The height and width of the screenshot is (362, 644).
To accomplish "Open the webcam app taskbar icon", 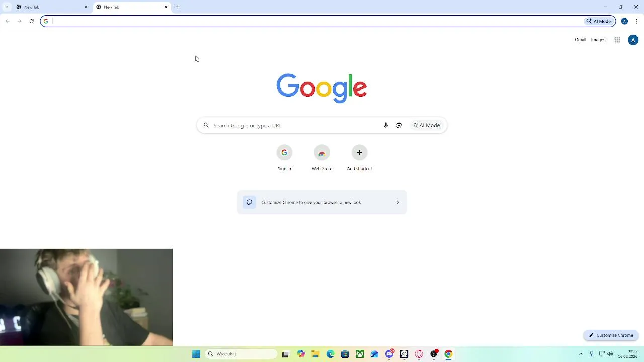I will [404, 354].
